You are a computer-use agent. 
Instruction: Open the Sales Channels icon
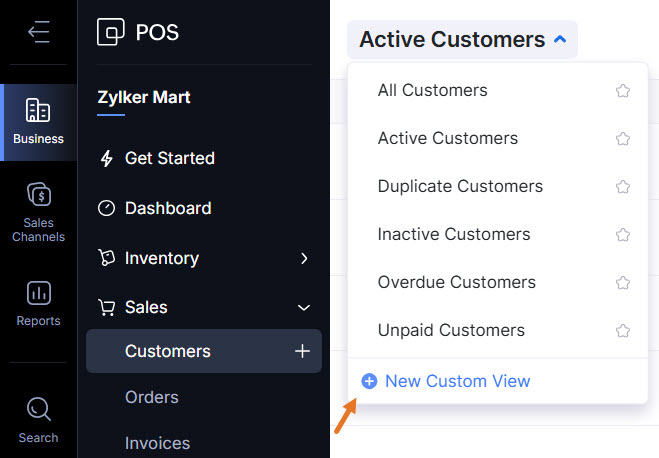tap(38, 194)
